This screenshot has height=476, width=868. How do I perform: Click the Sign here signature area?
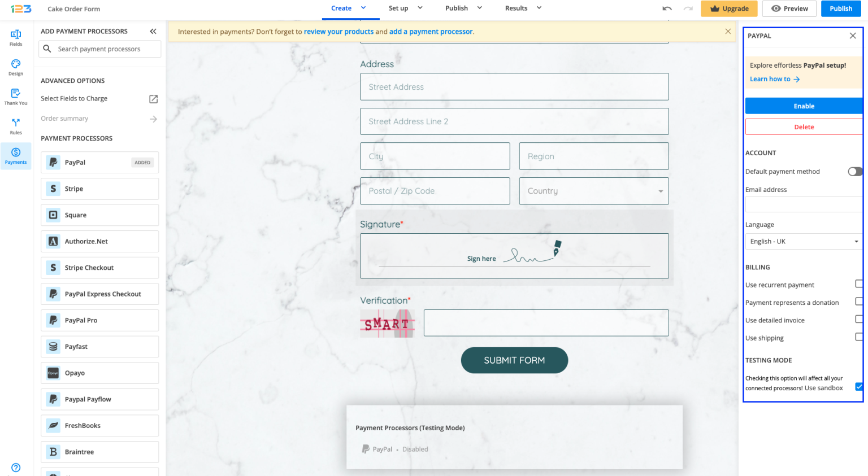tap(514, 256)
